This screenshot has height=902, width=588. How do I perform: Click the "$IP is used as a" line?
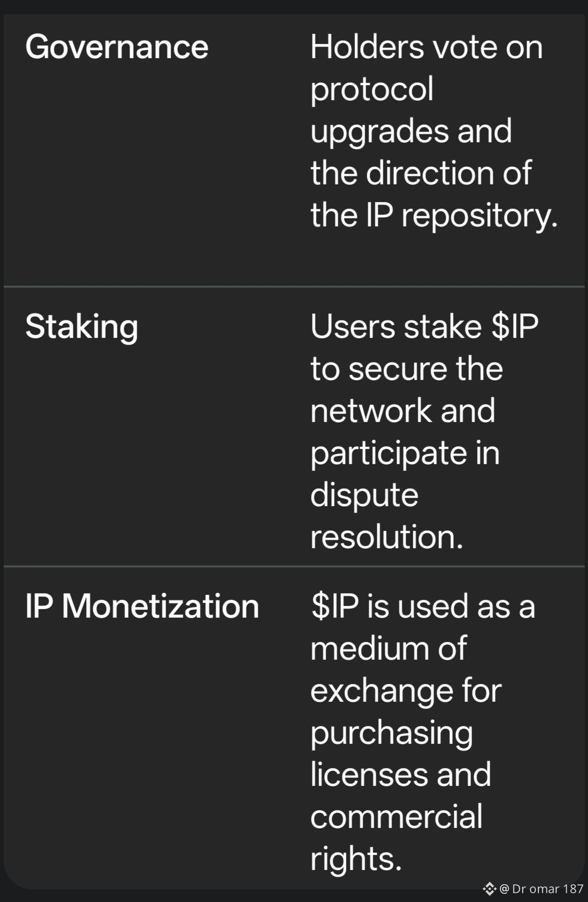(x=423, y=606)
